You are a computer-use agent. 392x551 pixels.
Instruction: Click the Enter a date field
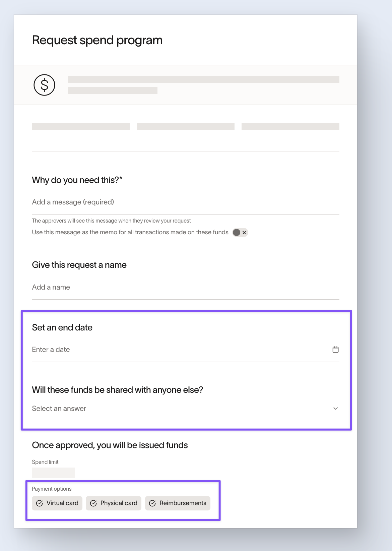pyautogui.click(x=186, y=350)
